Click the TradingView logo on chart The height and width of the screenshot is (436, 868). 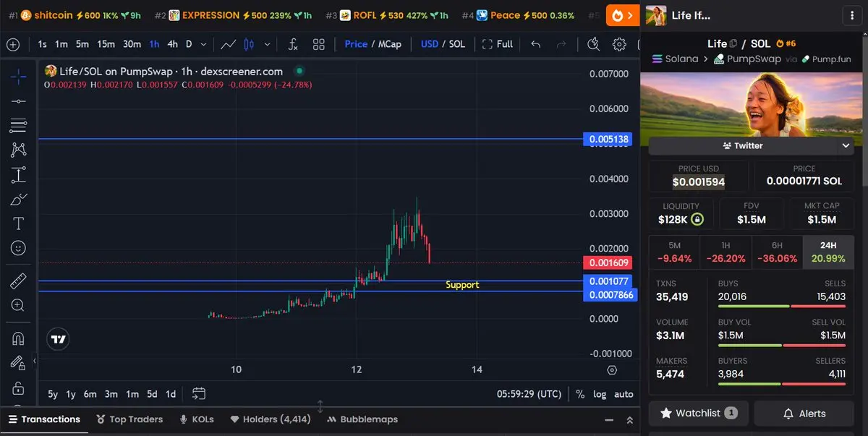[x=59, y=338]
